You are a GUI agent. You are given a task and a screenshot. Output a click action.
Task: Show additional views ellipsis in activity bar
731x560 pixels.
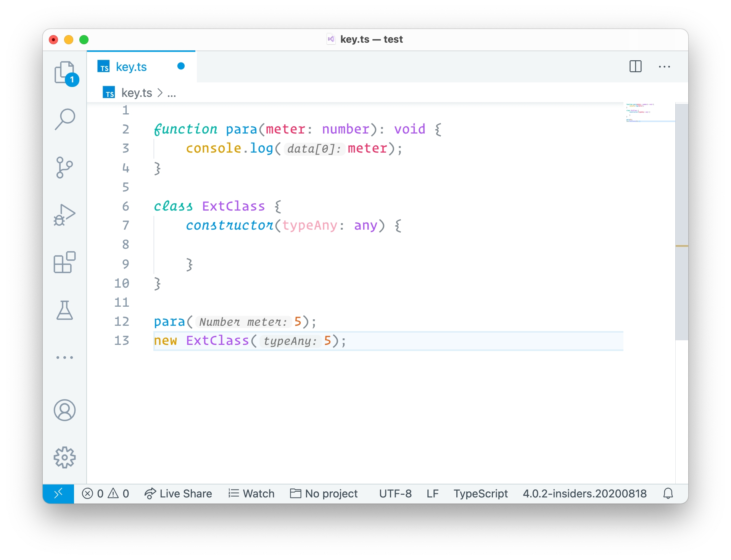pos(64,357)
